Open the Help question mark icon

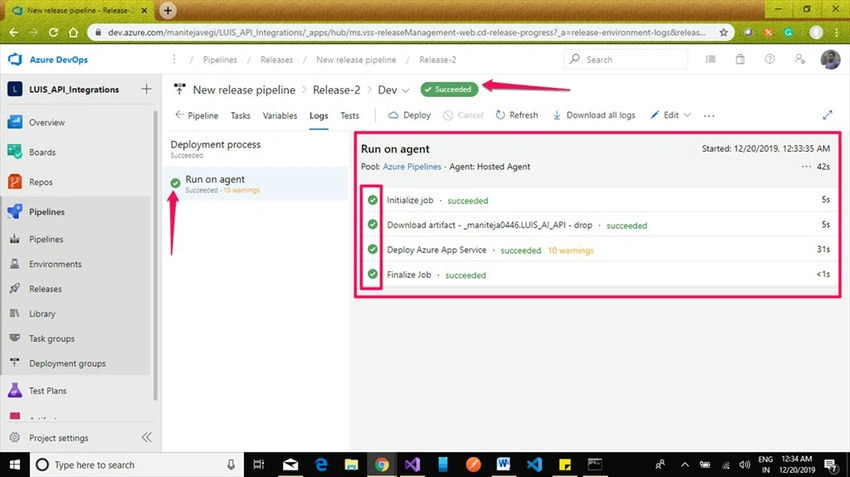(x=770, y=59)
